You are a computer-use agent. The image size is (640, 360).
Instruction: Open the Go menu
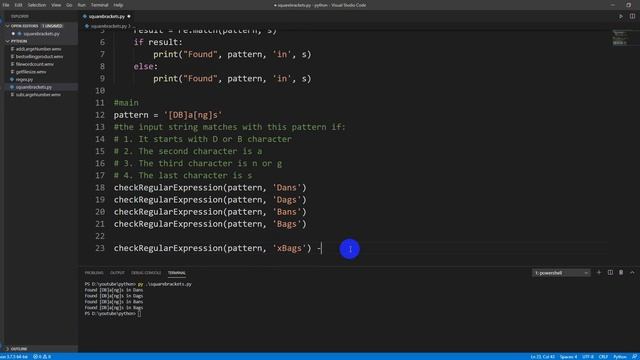pos(69,5)
